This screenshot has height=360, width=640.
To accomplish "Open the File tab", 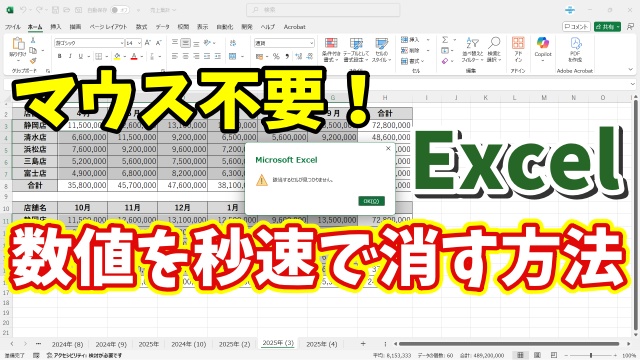I will [13, 27].
